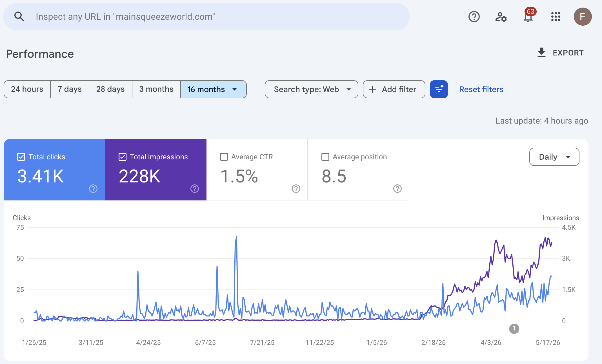Toggle the Total impressions checkbox

click(123, 157)
